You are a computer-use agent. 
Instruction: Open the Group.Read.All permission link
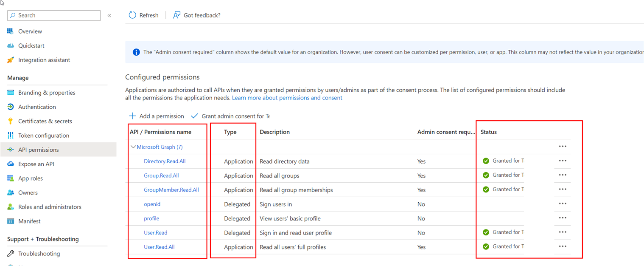[x=161, y=175]
